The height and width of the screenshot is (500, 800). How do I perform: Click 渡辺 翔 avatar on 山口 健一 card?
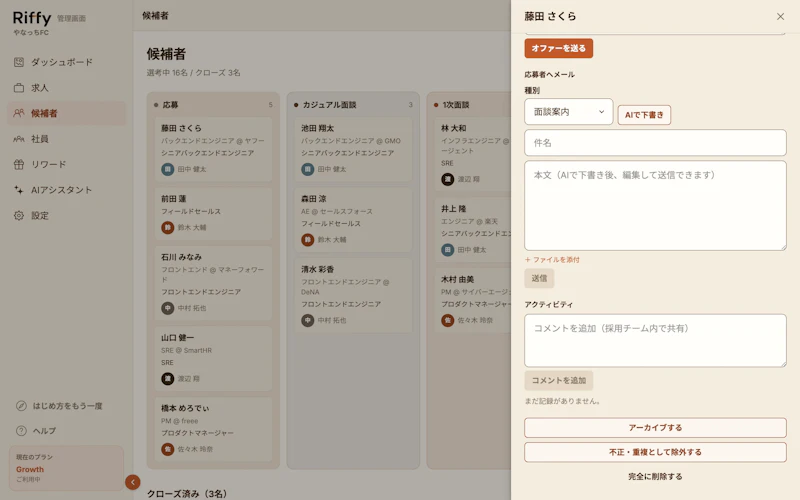(x=167, y=379)
